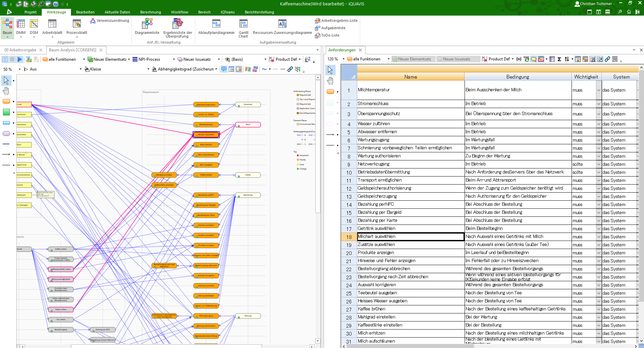Toggle the comment bubble in Anforderungen toolbar
This screenshot has height=348, width=644.
[x=534, y=59]
